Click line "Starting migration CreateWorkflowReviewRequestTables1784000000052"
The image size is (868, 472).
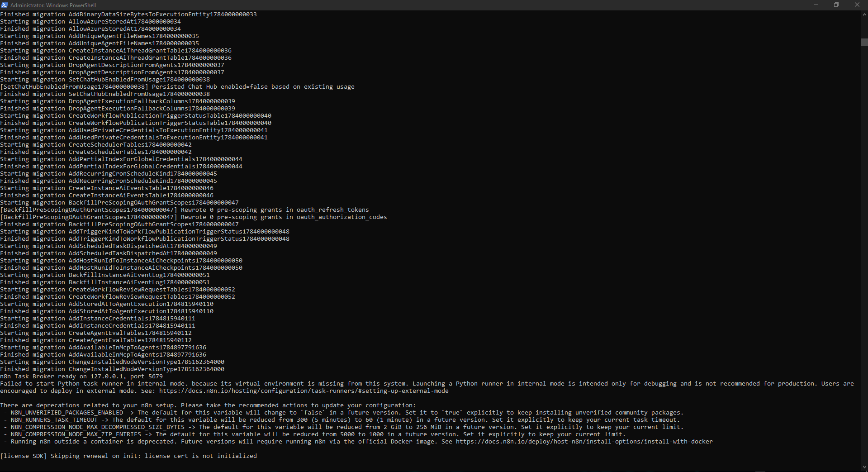[118, 290]
